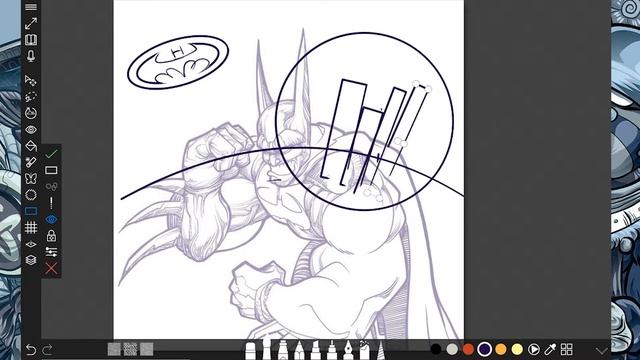Click the linked circles icon in the submenu
The image size is (640, 360).
point(51,187)
